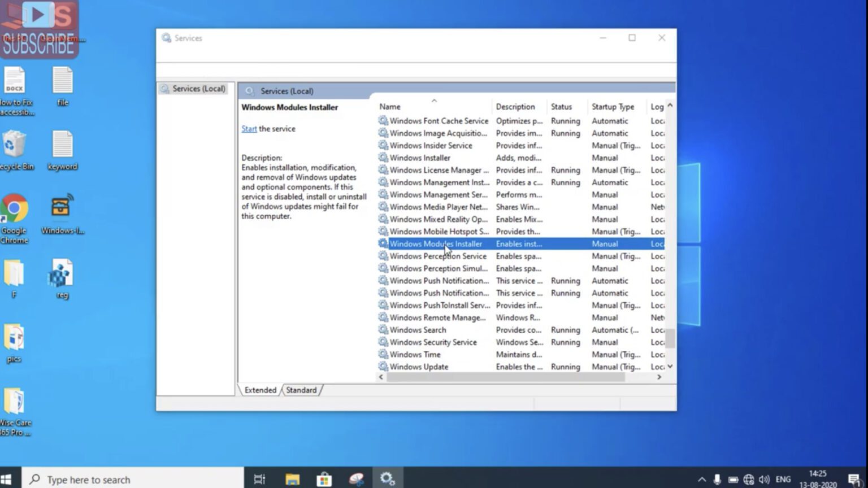
Task: Click horizontal scroll left arrow
Action: (381, 377)
